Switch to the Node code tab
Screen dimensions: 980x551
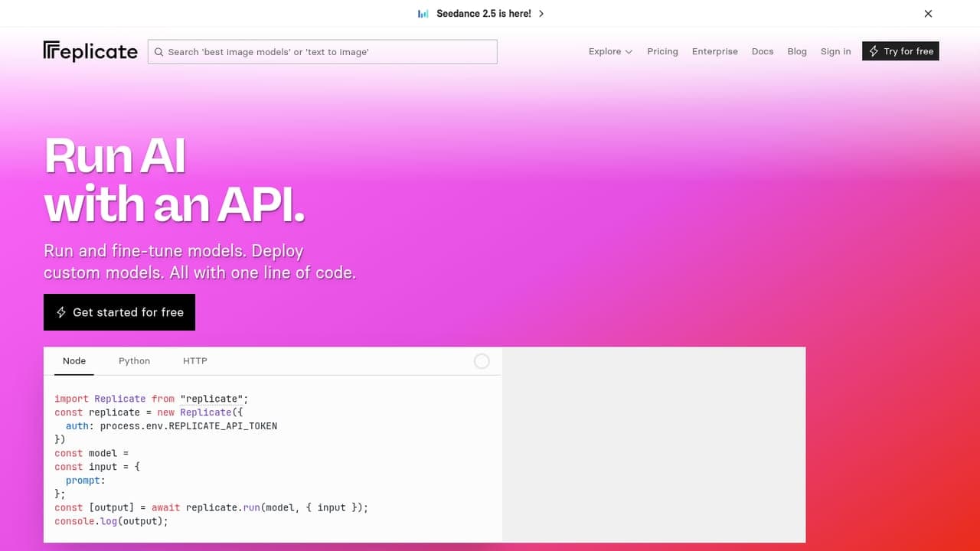click(74, 361)
